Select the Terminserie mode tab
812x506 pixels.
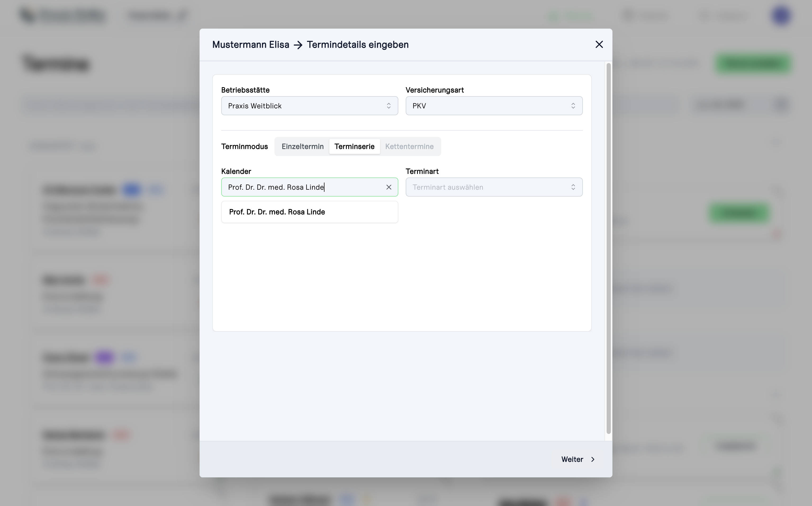354,147
